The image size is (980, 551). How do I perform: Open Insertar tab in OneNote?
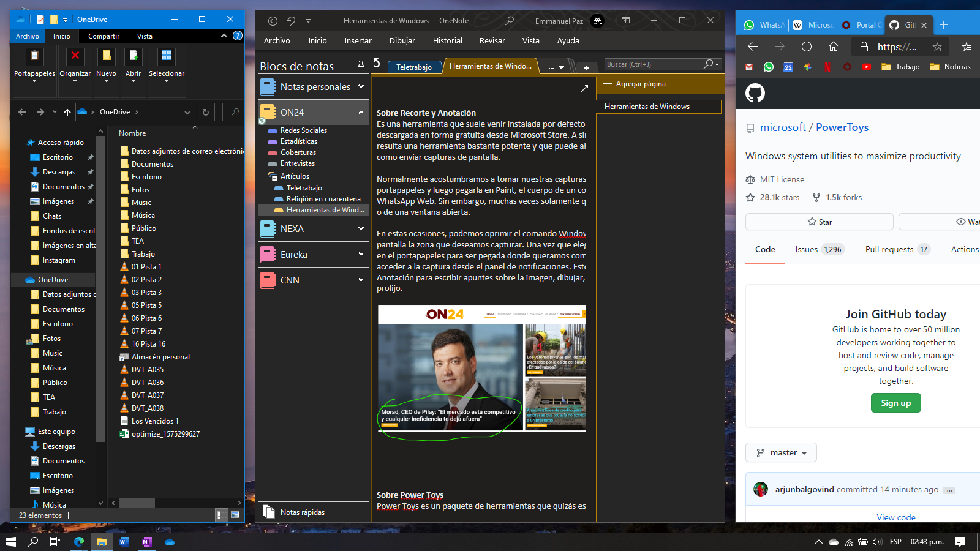(x=358, y=41)
